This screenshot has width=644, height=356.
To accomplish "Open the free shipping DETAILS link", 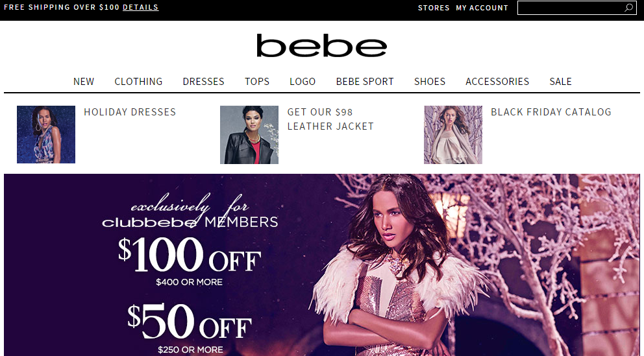I will click(140, 7).
